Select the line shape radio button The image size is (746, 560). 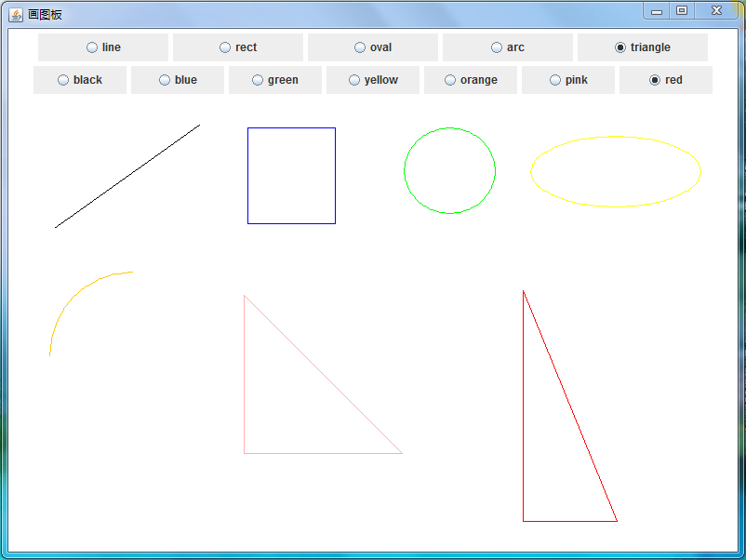92,47
